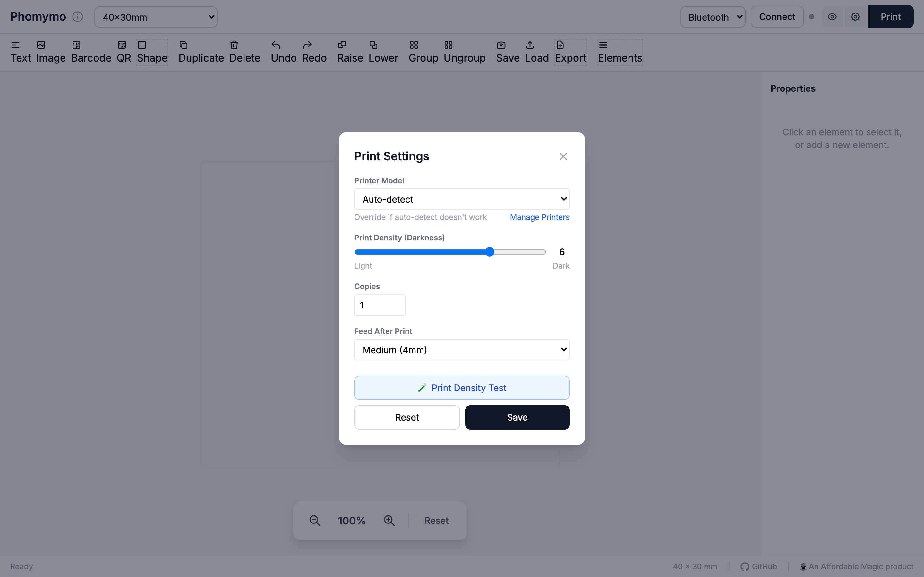Screen dimensions: 924x577
Task: Add a Barcode element
Action: 90,52
